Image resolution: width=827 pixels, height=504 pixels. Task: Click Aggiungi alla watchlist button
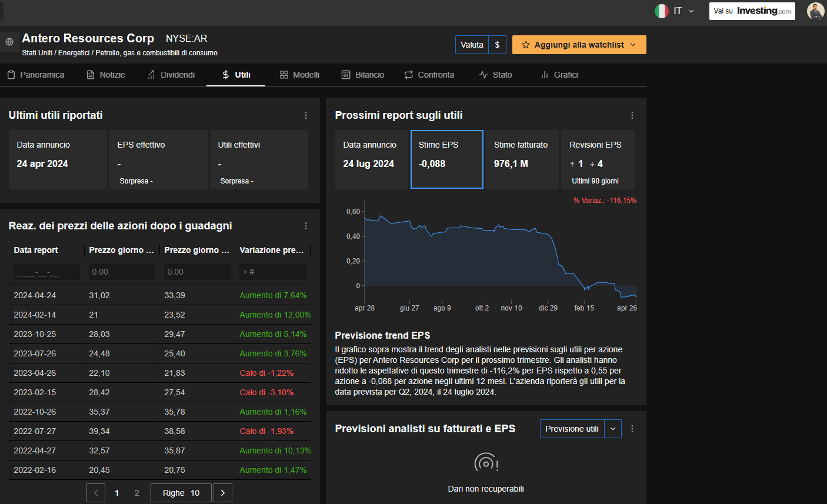point(579,45)
